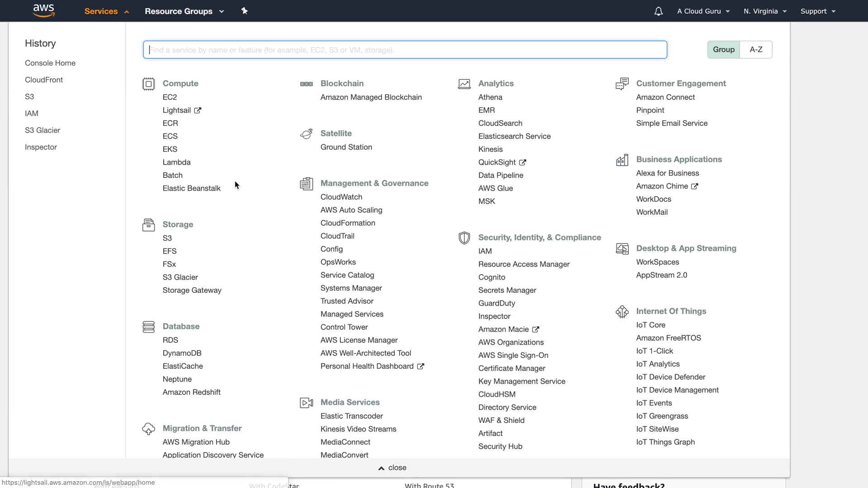Click the Database category stack icon

[x=148, y=327]
